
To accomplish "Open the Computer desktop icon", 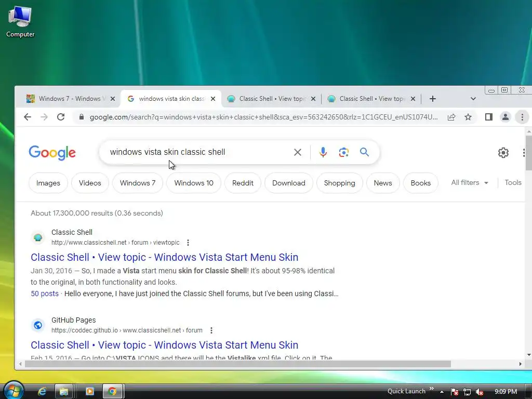I will (20, 22).
